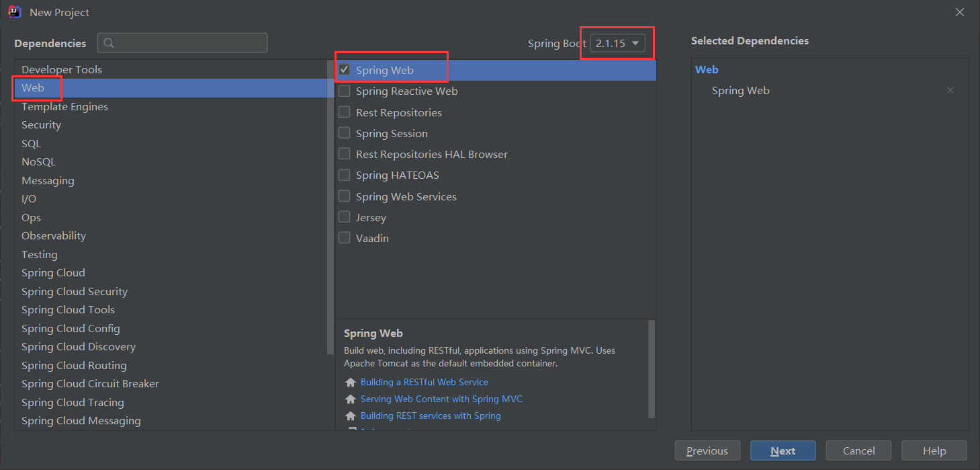
Task: Click the Help button
Action: 934,451
